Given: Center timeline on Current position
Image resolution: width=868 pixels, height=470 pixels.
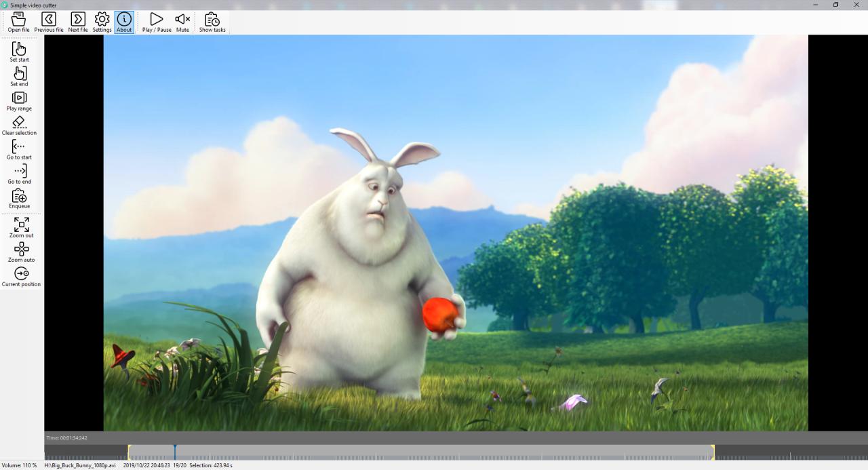Looking at the screenshot, I should click(x=21, y=277).
